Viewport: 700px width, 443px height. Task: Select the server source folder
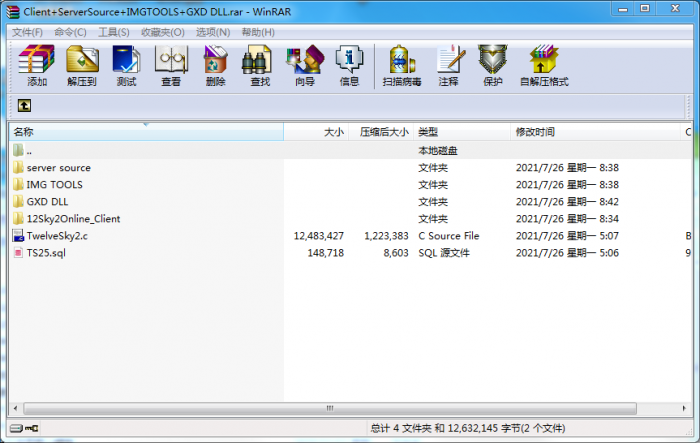pos(58,168)
